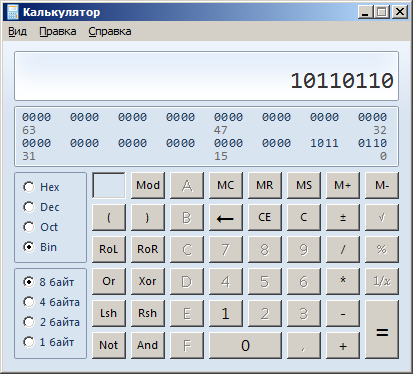Click the disabled digit 7 button
Image resolution: width=413 pixels, height=374 pixels.
pos(226,250)
